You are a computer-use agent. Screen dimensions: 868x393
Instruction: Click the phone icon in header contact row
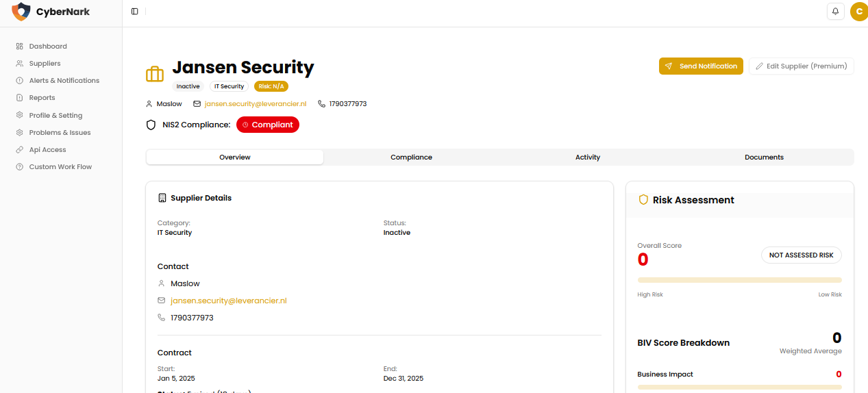[322, 104]
